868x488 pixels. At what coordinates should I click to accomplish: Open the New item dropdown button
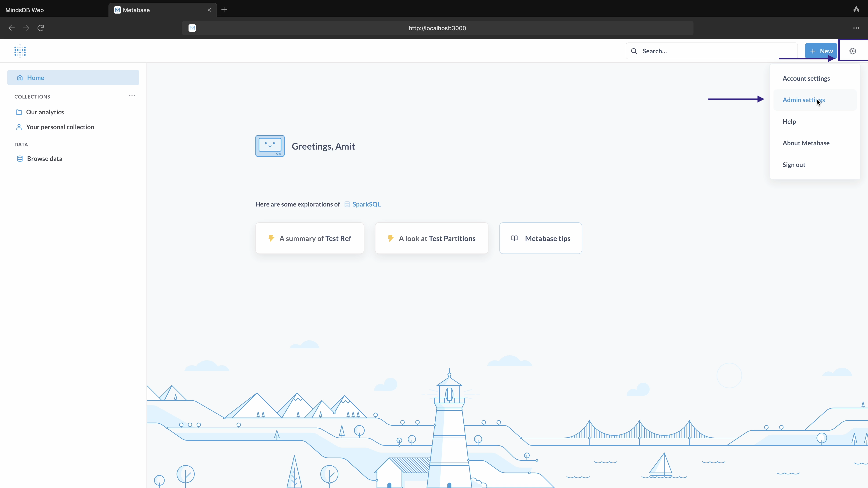point(821,51)
